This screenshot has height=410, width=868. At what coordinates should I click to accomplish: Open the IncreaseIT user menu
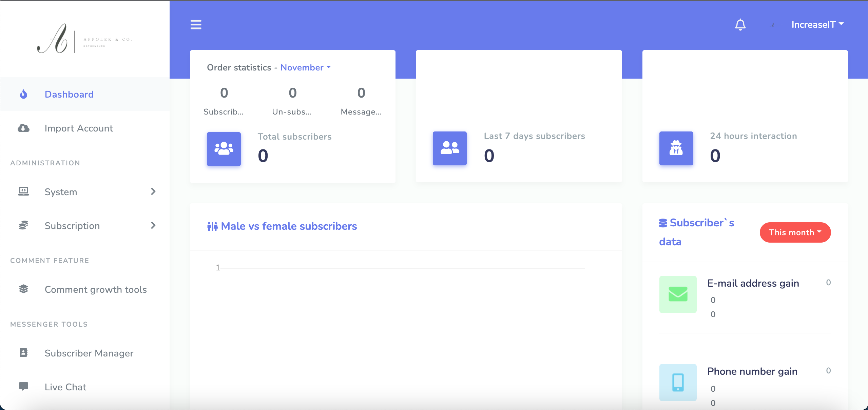[817, 25]
